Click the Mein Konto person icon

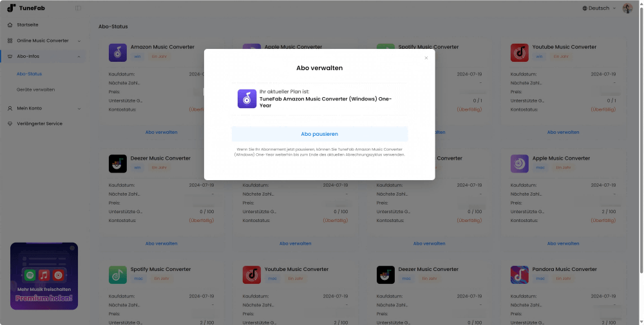[10, 108]
